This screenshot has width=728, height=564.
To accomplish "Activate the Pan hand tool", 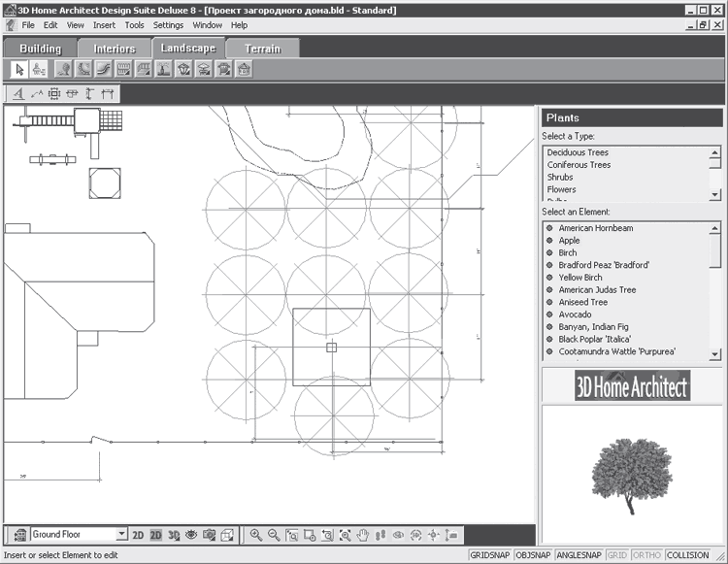I will click(x=363, y=535).
